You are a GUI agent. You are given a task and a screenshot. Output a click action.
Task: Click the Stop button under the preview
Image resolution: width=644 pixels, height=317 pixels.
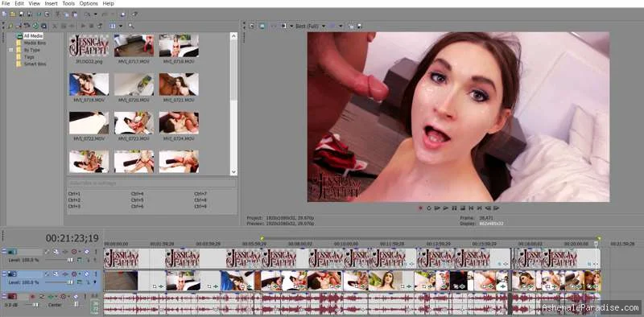[x=463, y=208]
